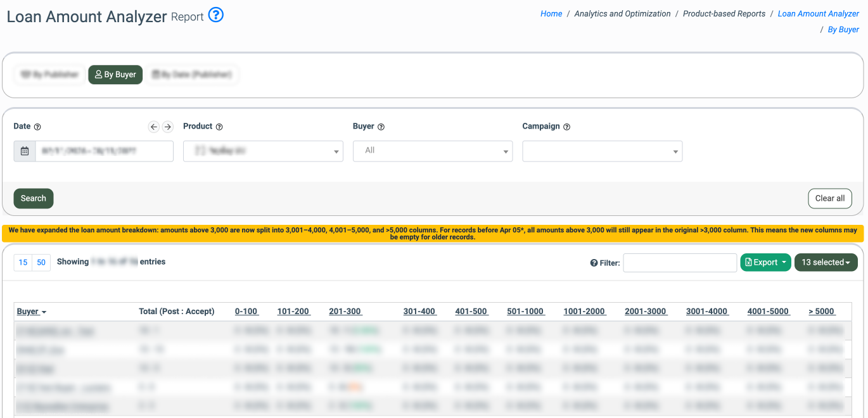Open the 13 selected columns dropdown
868x418 pixels.
(x=826, y=262)
